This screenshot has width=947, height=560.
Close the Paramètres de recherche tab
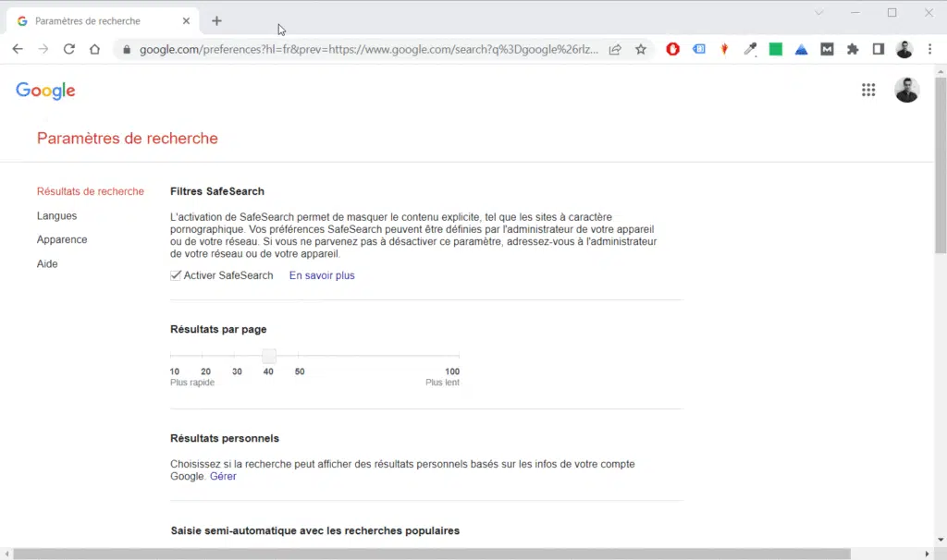pyautogui.click(x=186, y=21)
